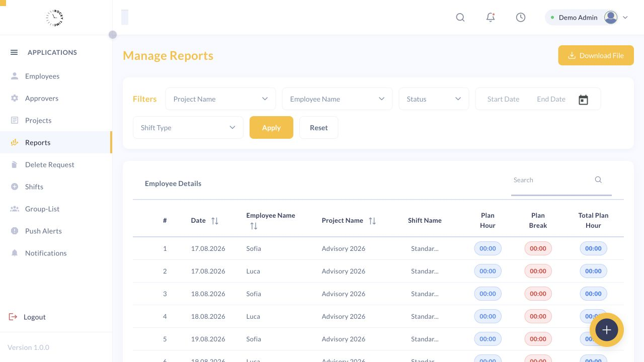Expand the Employee Name filter dropdown
Image resolution: width=644 pixels, height=362 pixels.
tap(337, 99)
